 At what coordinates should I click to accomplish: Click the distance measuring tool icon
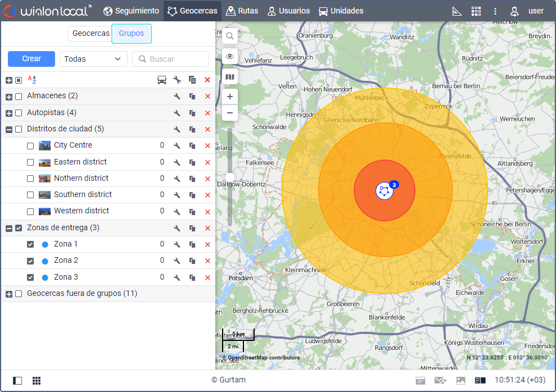pos(457,11)
